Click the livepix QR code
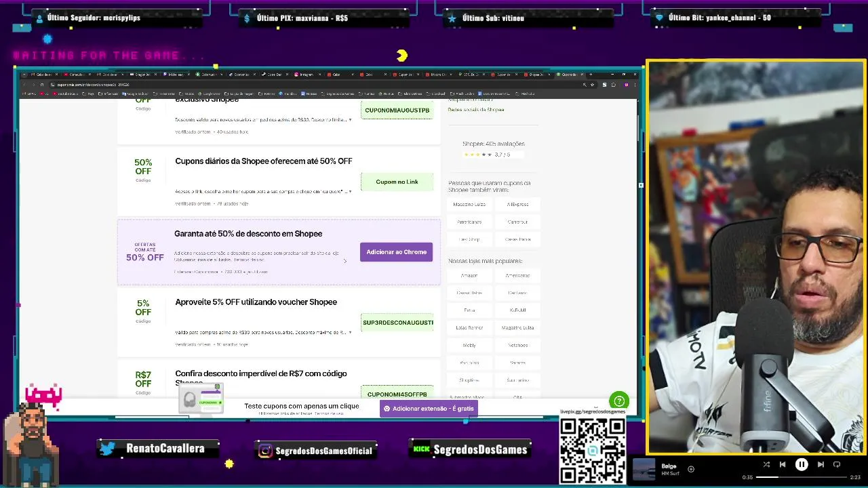This screenshot has height=488, width=868. pos(593,450)
